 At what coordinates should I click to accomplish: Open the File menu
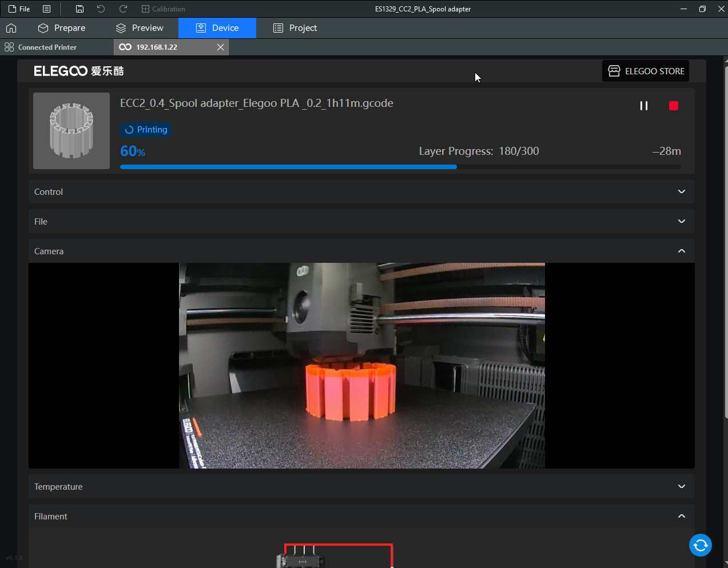coord(19,9)
